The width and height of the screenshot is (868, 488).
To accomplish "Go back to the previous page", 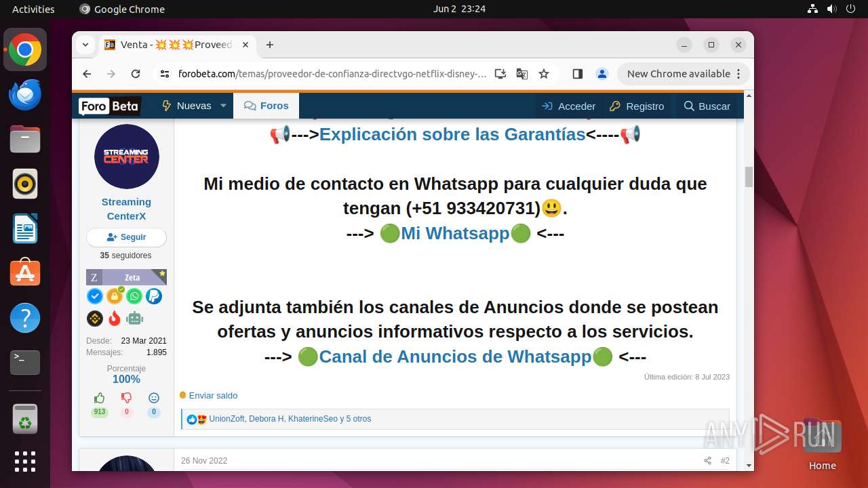I will pos(87,74).
